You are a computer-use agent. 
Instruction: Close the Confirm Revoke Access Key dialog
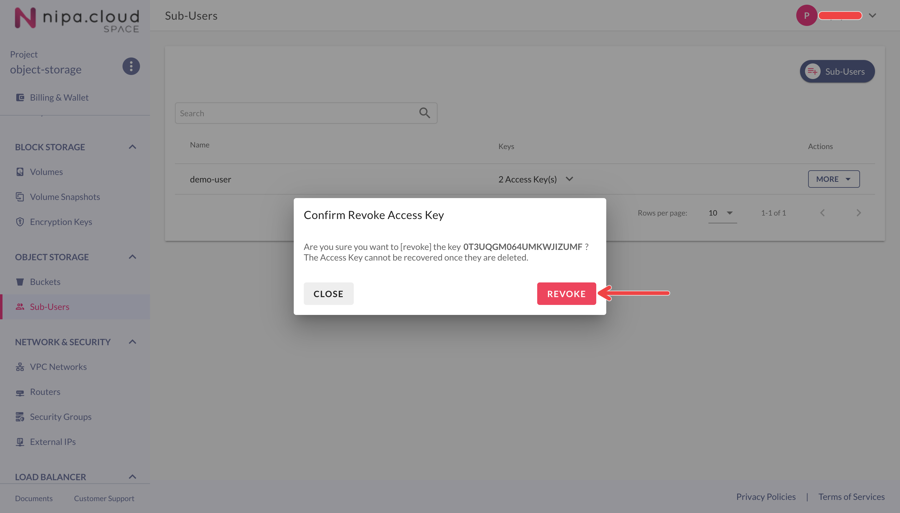click(x=328, y=294)
